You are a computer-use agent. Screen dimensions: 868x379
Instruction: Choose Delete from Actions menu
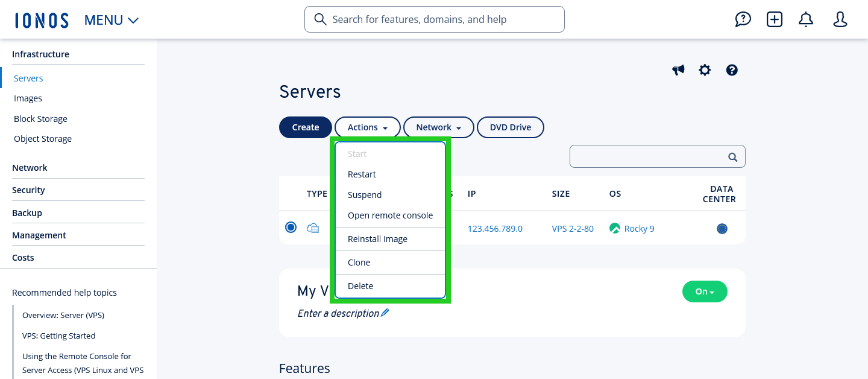point(390,286)
